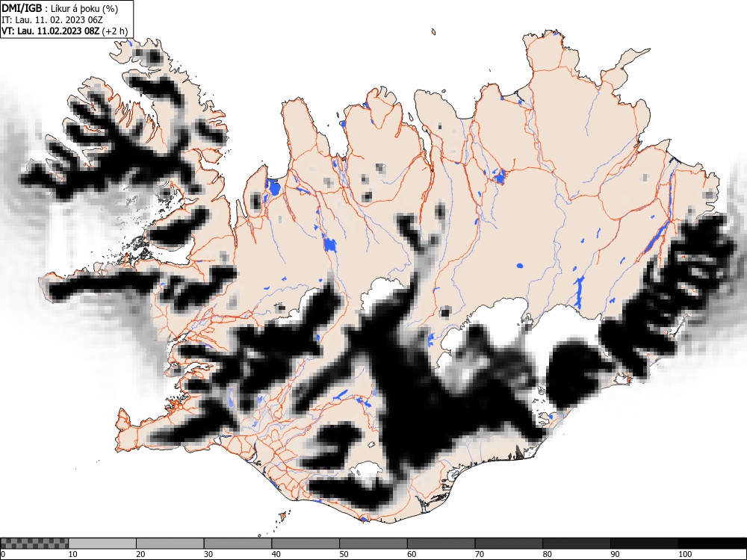Click the "(+2 h)" forecast offset text
Screen dimensions: 747x560
pyautogui.click(x=115, y=31)
